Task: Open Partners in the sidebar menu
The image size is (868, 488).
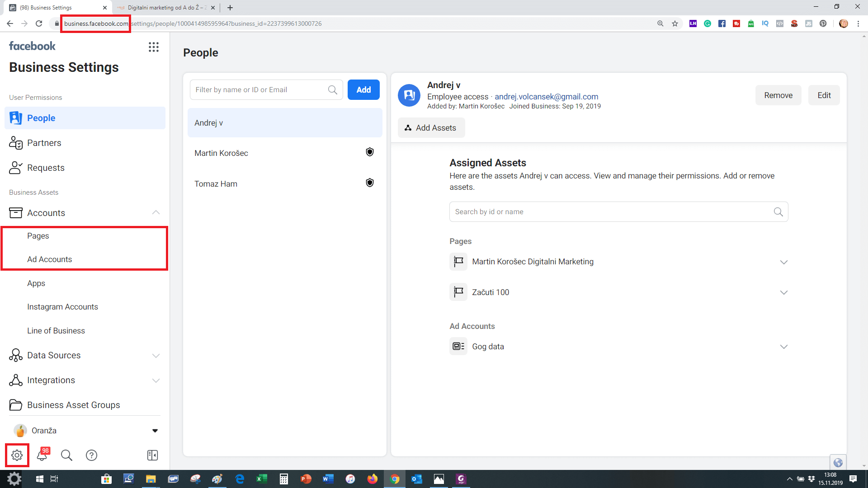Action: click(x=44, y=143)
